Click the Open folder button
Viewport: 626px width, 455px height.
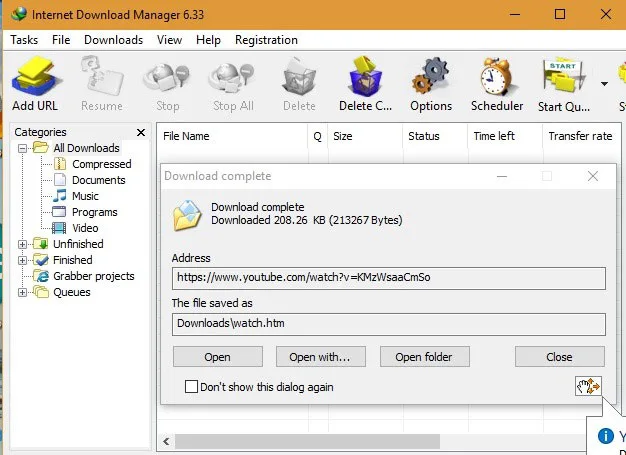[x=425, y=356]
